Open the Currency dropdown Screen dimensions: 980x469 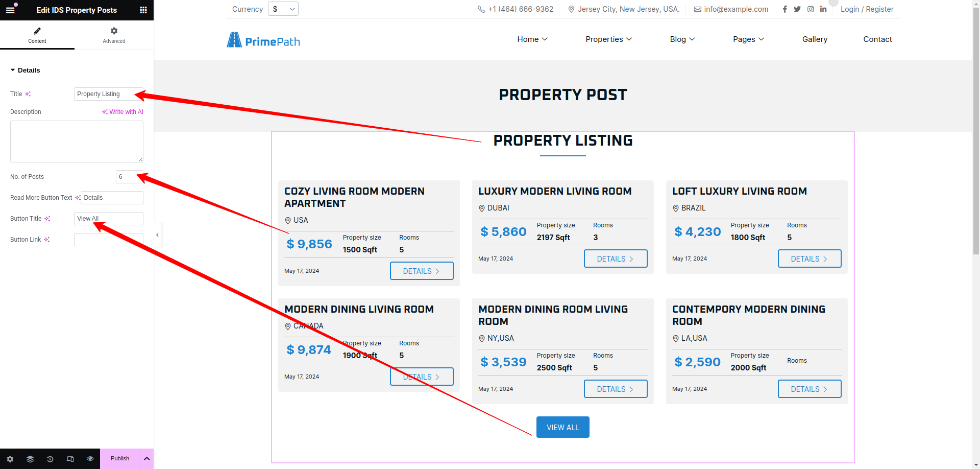click(x=283, y=9)
